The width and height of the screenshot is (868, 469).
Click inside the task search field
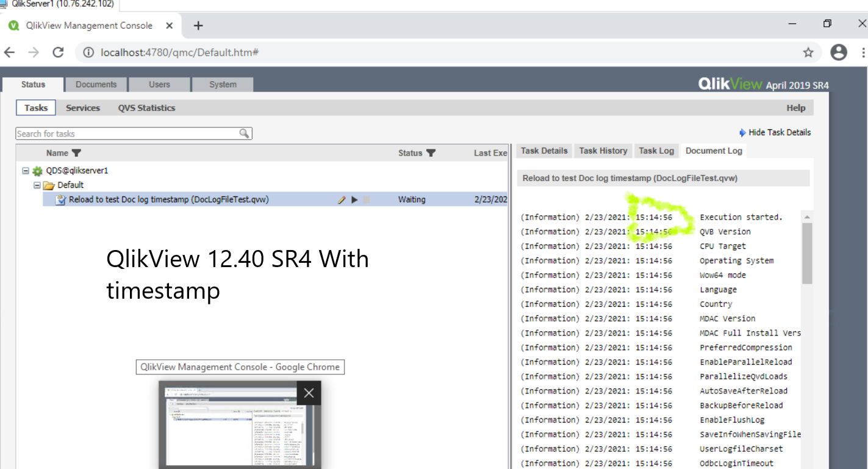pos(122,133)
